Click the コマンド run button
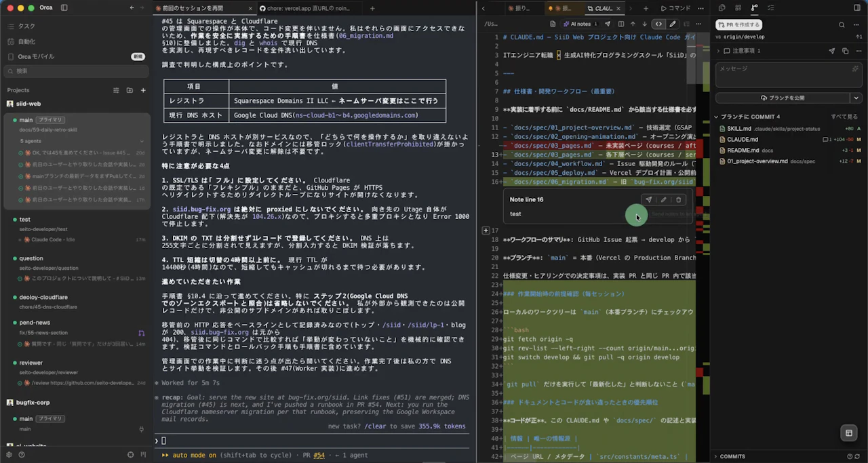 pos(675,8)
